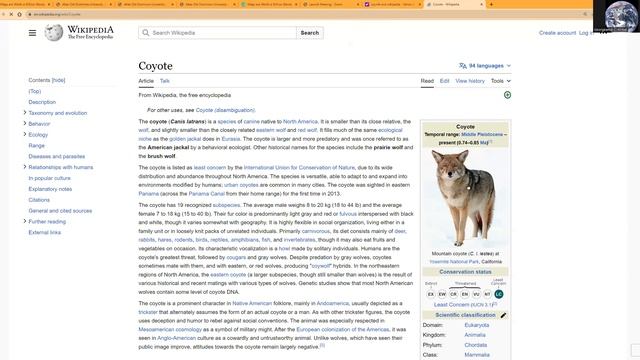Open the golden jackal link
Image resolution: width=640 pixels, height=360 pixels.
[185, 139]
